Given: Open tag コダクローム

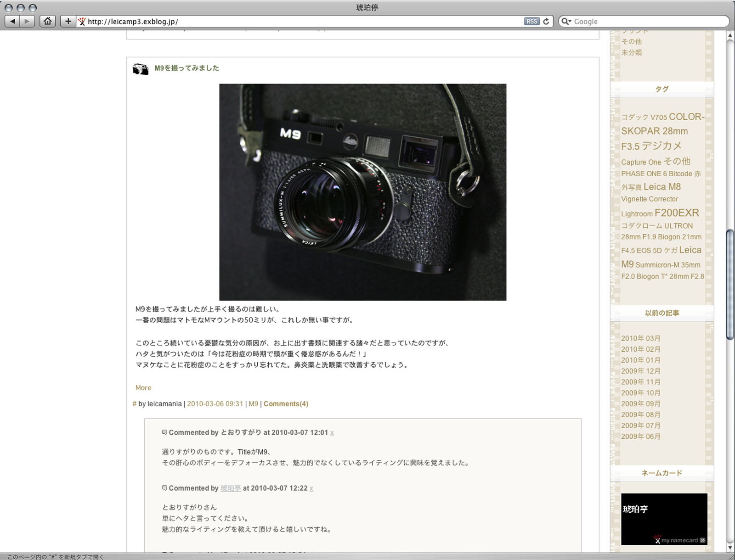Looking at the screenshot, I should pos(642,226).
